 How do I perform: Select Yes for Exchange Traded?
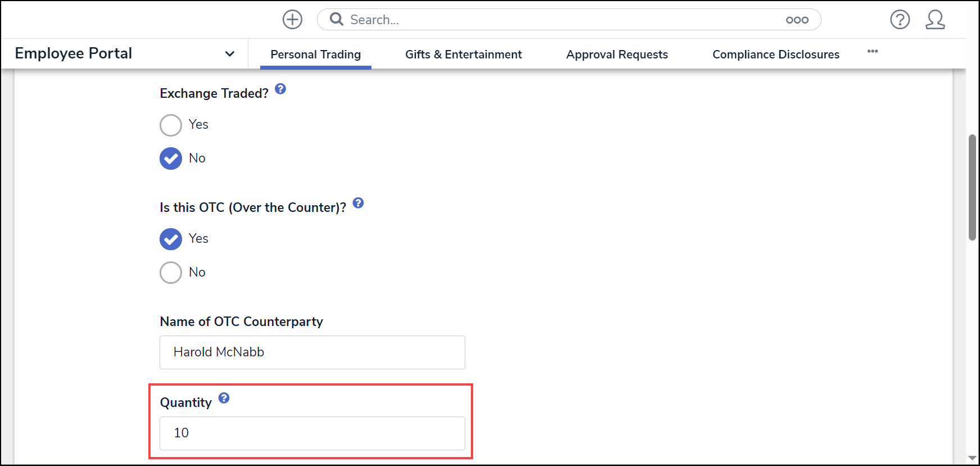[171, 125]
